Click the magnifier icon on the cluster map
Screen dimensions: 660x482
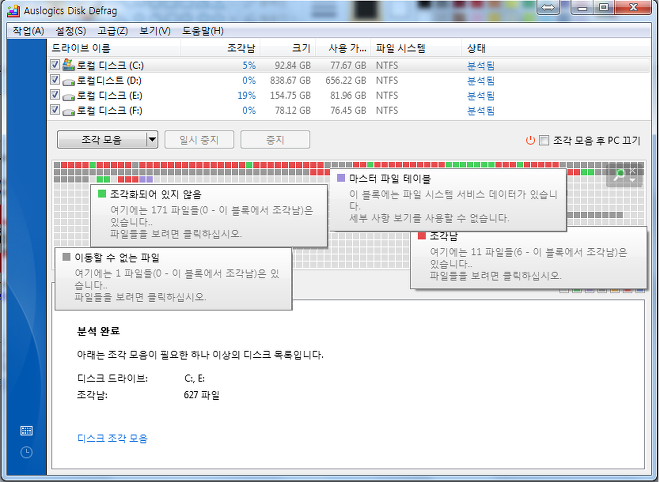[619, 174]
